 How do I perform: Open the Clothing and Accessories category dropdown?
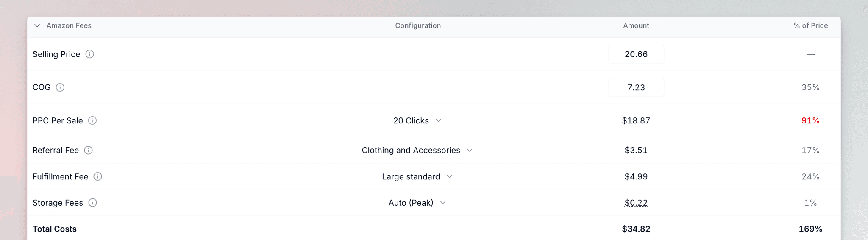417,150
